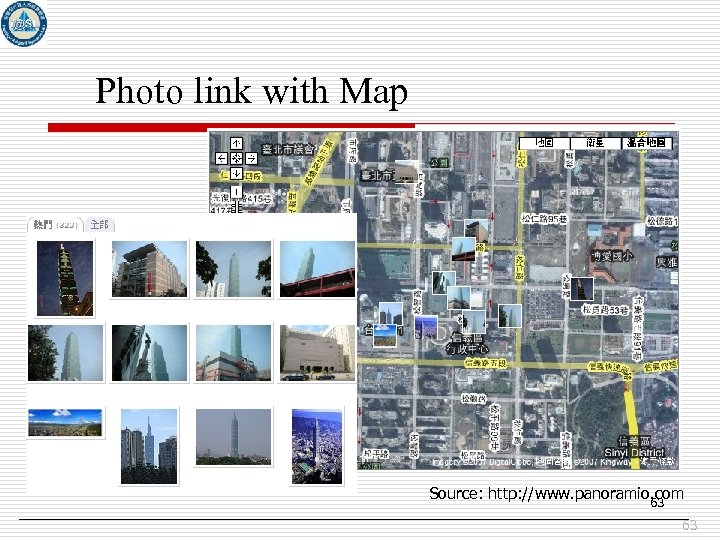Click the center/reset button between the pan arrows
The height and width of the screenshot is (540, 720).
click(236, 158)
